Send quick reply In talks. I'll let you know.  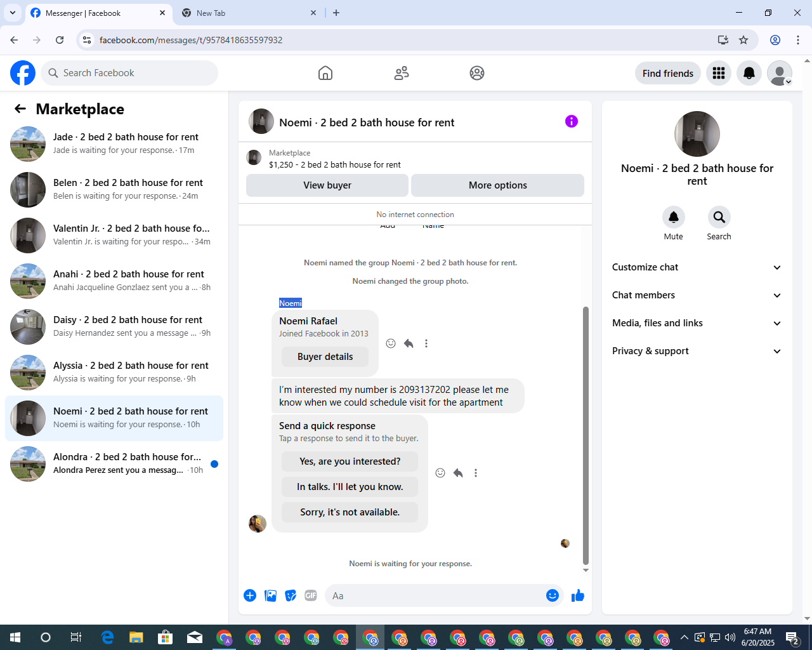(x=350, y=487)
